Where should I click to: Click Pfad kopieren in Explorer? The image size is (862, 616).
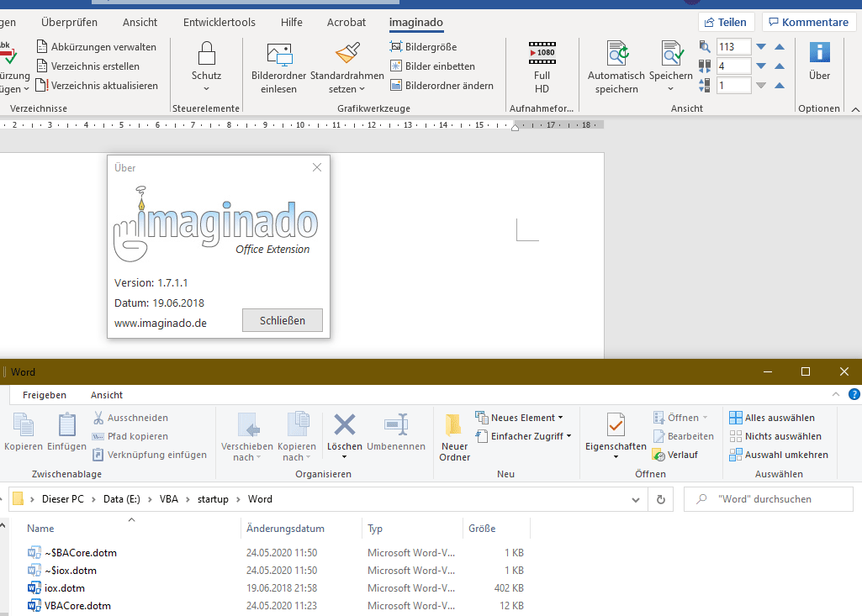[131, 436]
